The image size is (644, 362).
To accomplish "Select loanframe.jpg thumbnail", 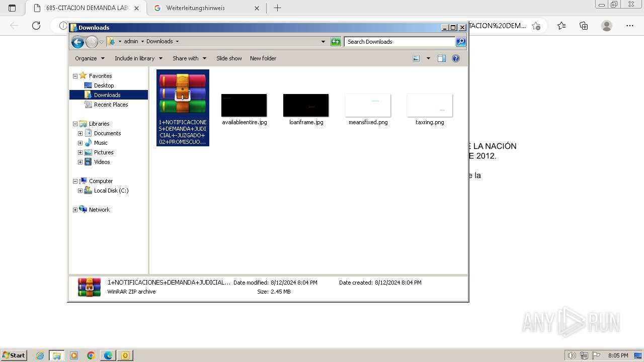I will coord(306,105).
